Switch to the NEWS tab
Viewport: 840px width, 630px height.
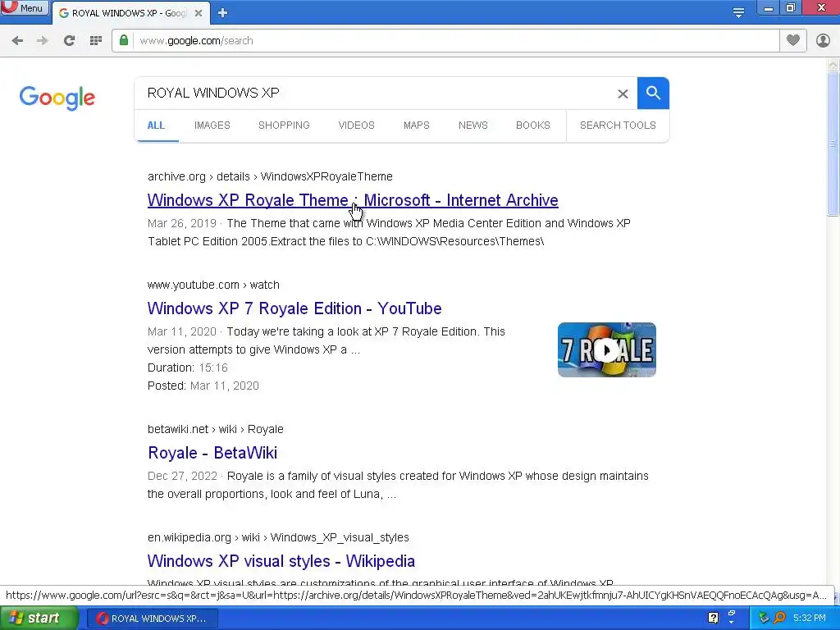(473, 126)
